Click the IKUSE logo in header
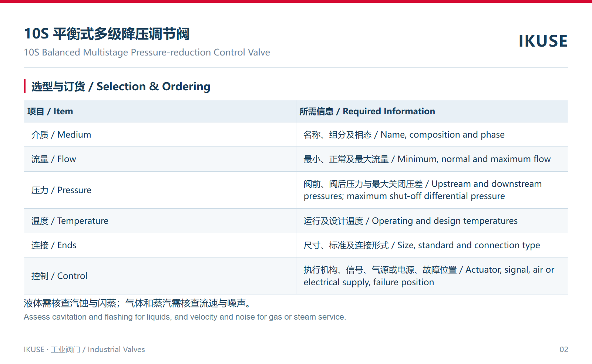 tap(543, 41)
